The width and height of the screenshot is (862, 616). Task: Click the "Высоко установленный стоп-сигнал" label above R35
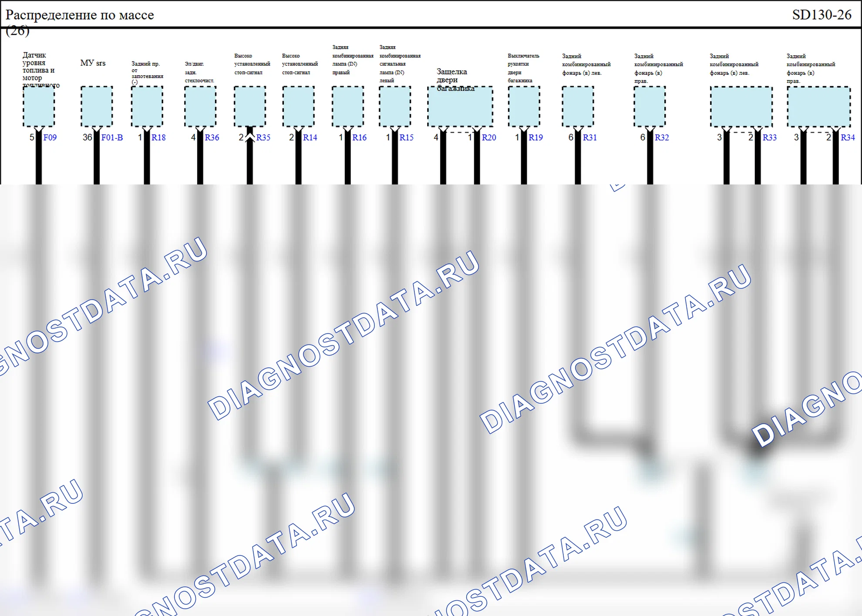[x=252, y=64]
